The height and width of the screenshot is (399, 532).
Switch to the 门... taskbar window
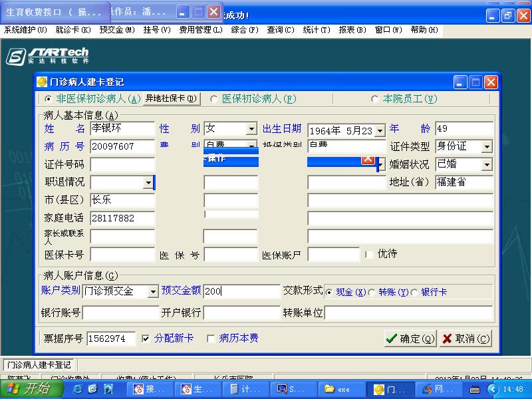click(x=389, y=389)
